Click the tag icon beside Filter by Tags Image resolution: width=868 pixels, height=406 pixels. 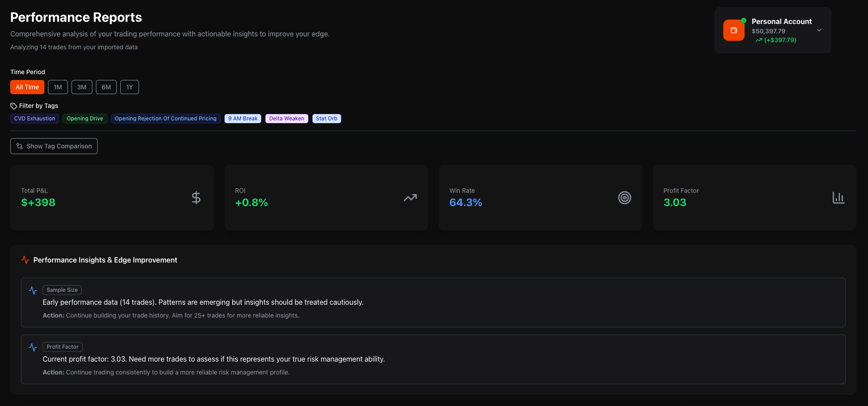click(14, 106)
